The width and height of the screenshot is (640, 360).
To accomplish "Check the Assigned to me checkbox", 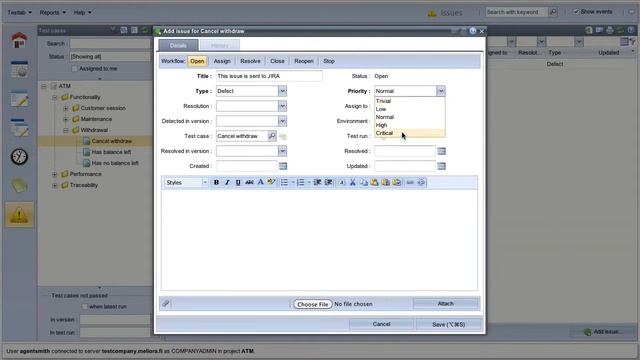I will pyautogui.click(x=74, y=69).
